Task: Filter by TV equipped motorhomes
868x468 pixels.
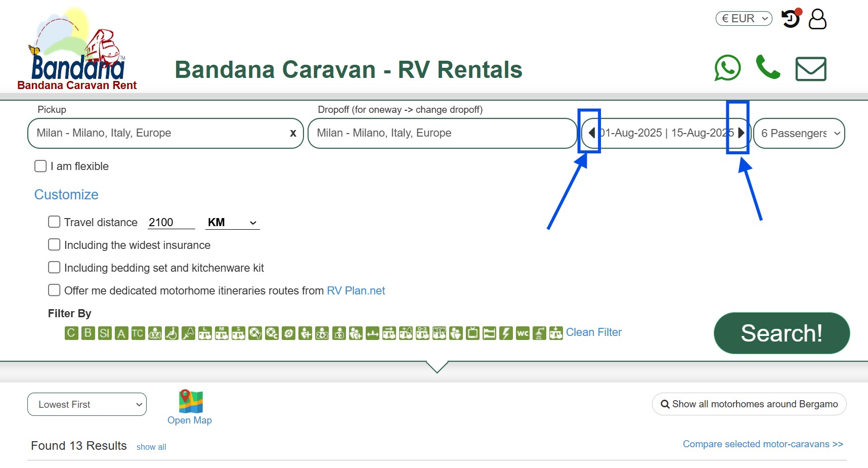Action: pos(472,333)
